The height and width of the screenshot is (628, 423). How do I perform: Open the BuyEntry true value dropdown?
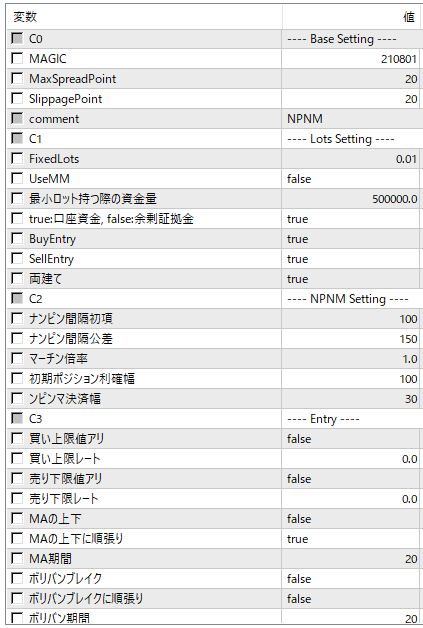pyautogui.click(x=351, y=239)
